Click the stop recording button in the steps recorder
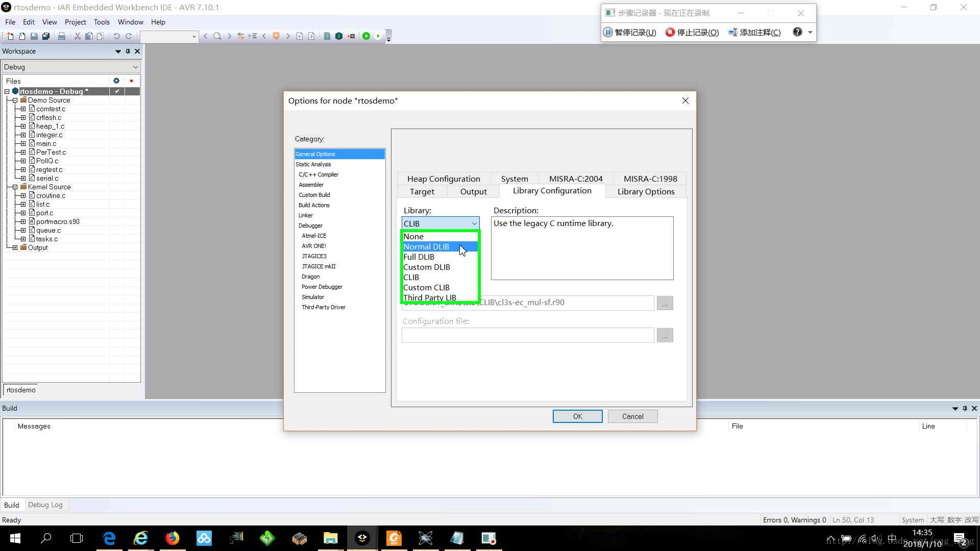 point(693,32)
